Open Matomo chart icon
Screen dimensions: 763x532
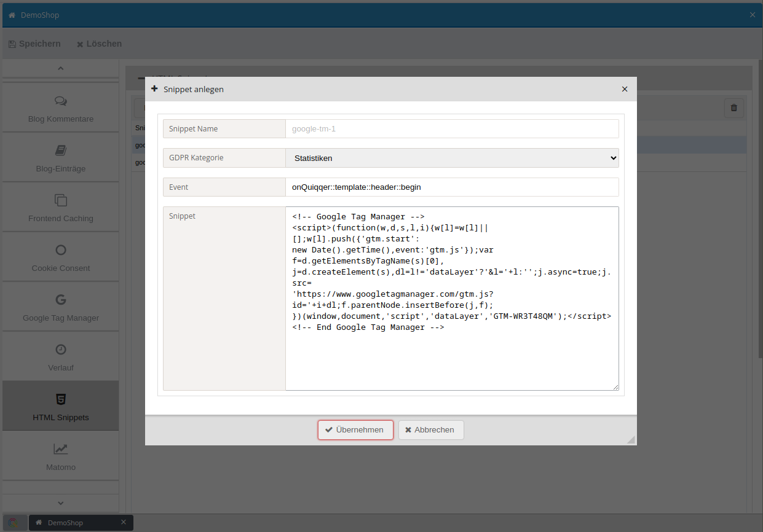tap(60, 449)
